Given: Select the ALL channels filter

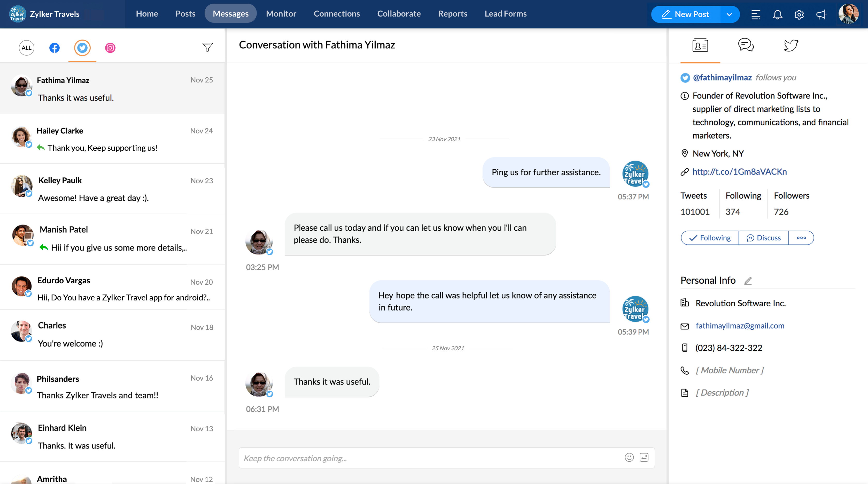Looking at the screenshot, I should tap(26, 48).
